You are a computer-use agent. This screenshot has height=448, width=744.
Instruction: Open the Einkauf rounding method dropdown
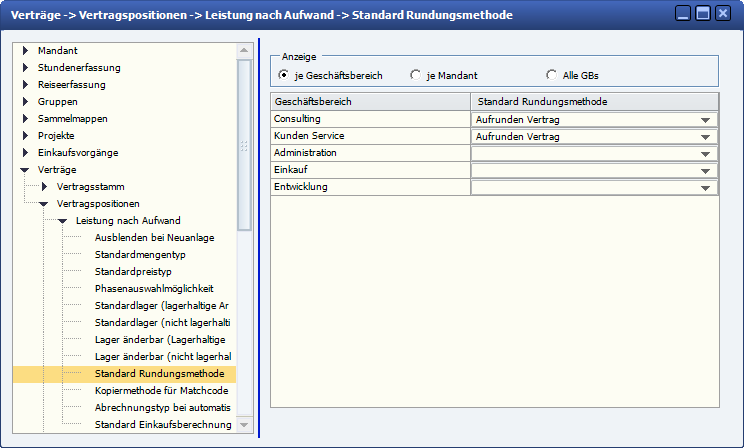coord(706,171)
